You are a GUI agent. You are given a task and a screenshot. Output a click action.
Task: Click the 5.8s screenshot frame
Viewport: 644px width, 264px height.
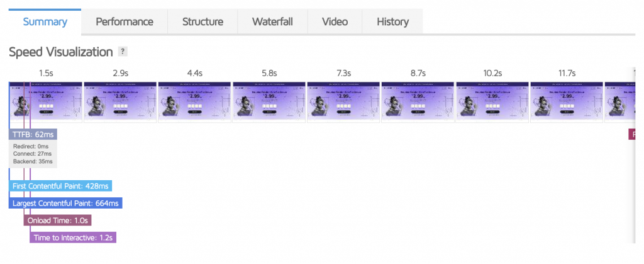269,102
